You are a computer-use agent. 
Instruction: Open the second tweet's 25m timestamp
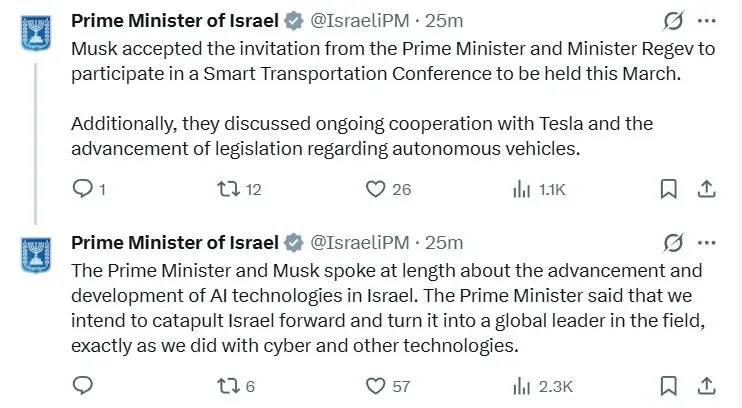click(444, 242)
